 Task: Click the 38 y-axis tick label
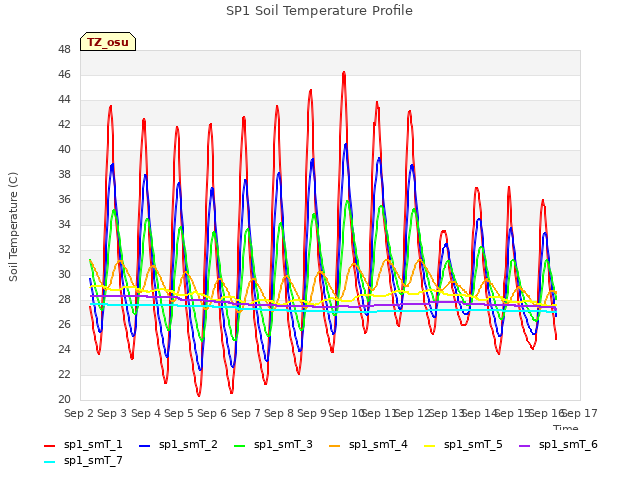point(64,175)
